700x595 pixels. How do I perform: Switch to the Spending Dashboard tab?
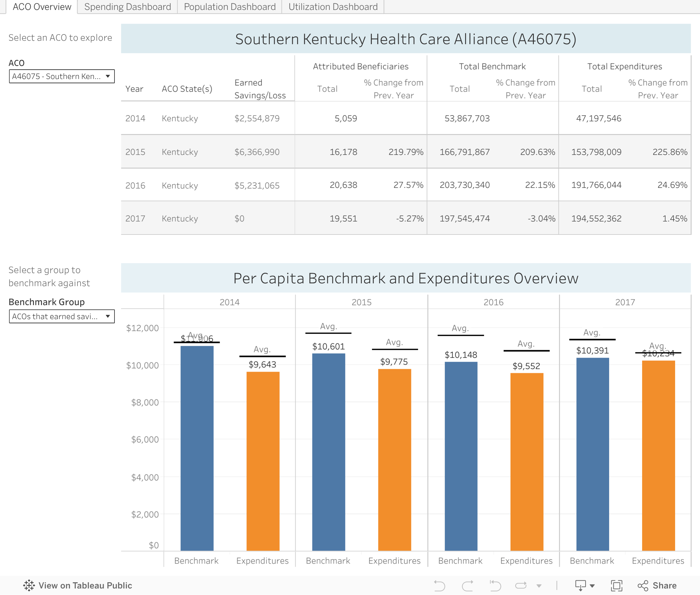128,7
